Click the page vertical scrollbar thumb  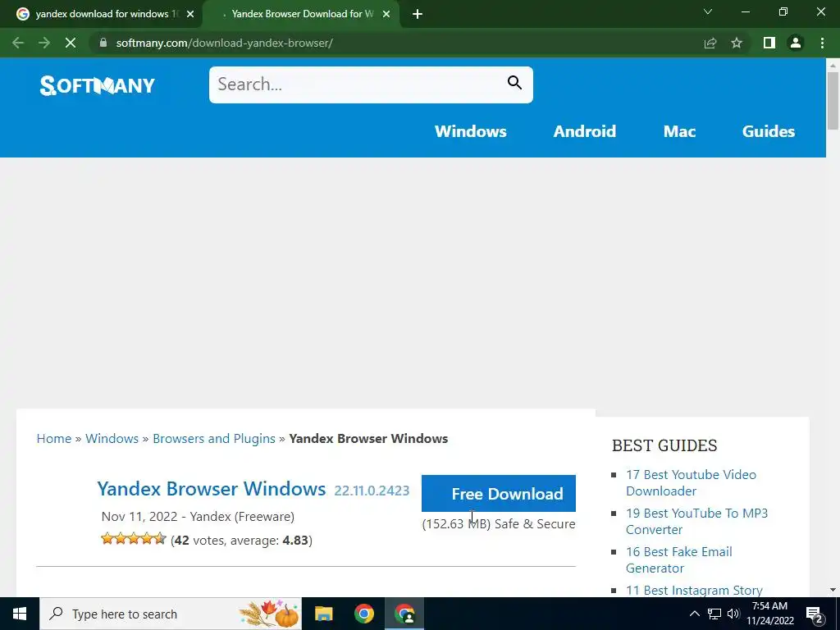coord(833,100)
